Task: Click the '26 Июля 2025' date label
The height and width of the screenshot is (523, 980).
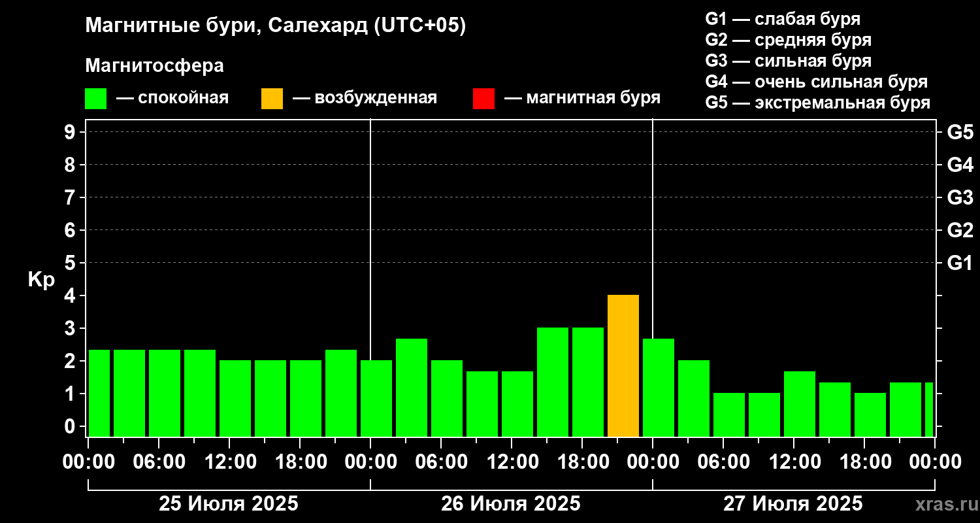Action: [511, 504]
